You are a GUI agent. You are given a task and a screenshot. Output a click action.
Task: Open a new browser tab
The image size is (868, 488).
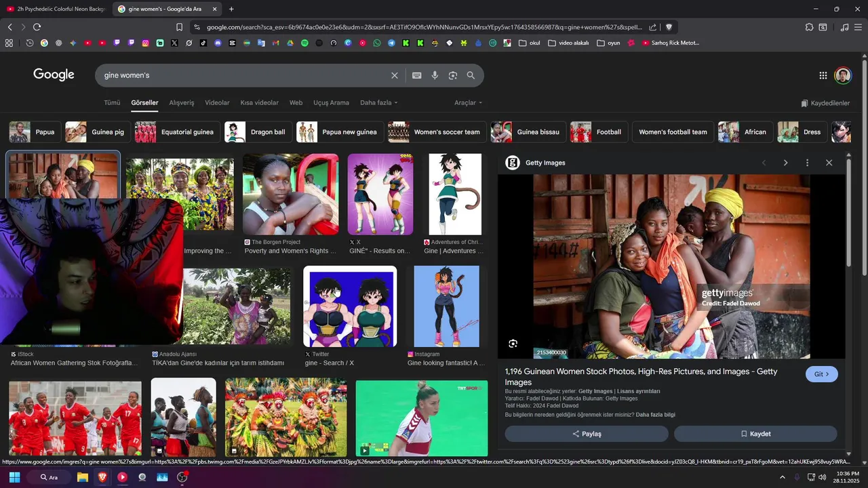coord(231,9)
